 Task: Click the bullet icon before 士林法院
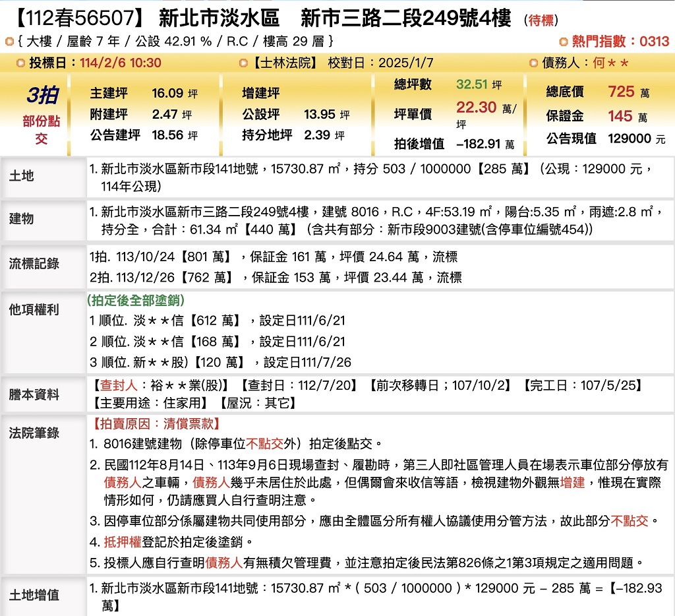coord(244,63)
